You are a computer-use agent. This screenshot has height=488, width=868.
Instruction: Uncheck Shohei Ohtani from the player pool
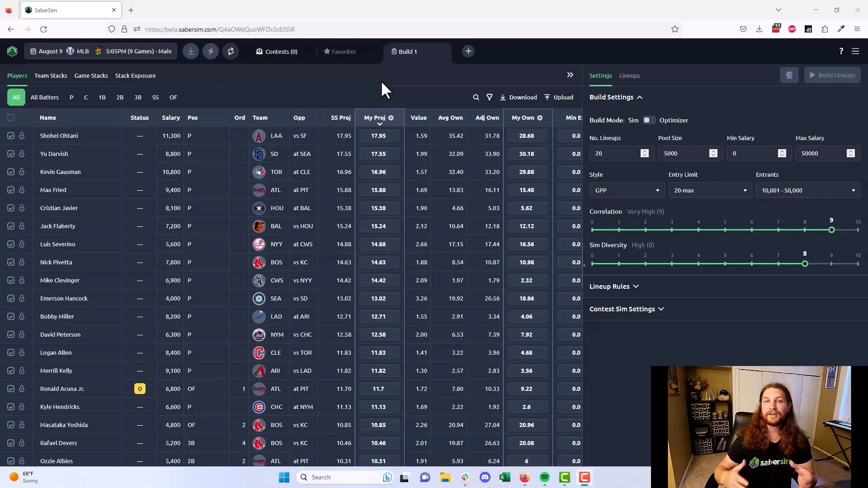[x=11, y=136]
